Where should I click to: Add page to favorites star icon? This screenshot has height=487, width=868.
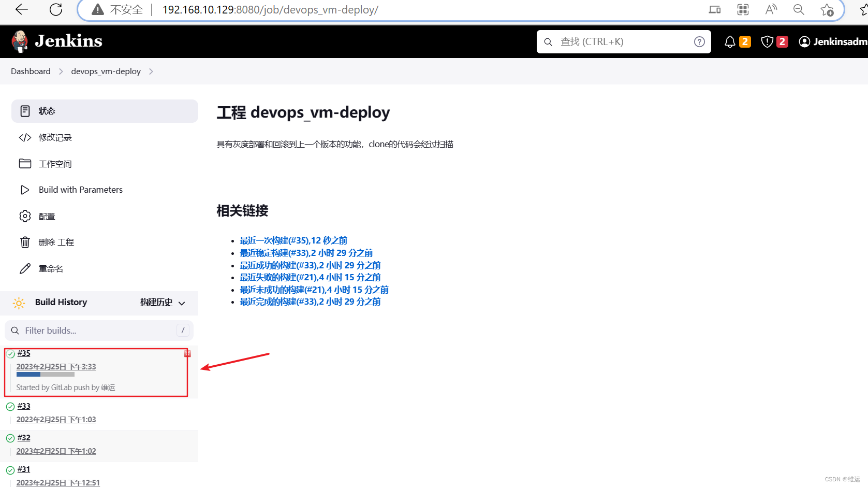[x=827, y=10]
